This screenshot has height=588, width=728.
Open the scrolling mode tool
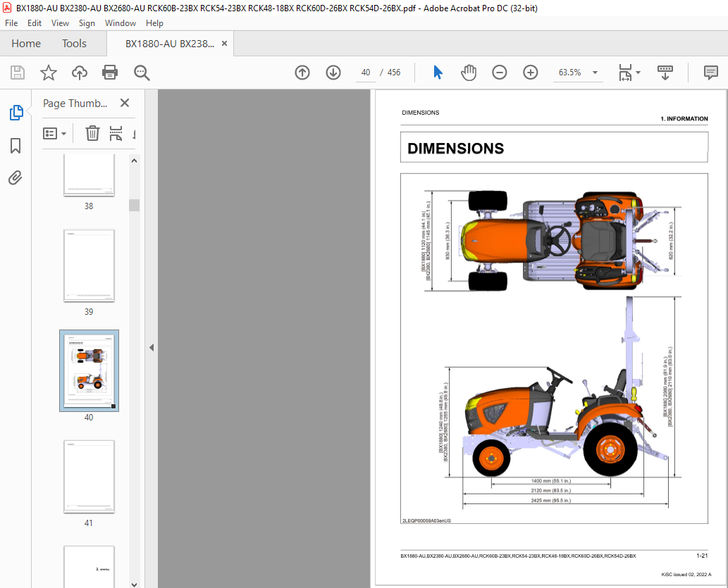[x=665, y=73]
